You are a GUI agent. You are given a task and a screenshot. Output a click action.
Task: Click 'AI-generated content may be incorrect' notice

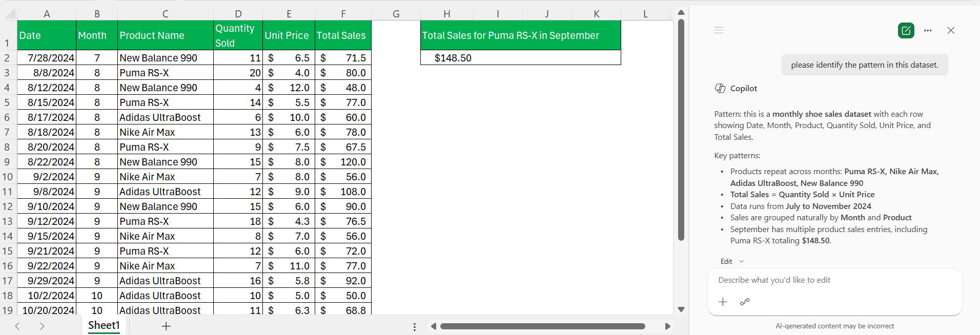(x=834, y=326)
